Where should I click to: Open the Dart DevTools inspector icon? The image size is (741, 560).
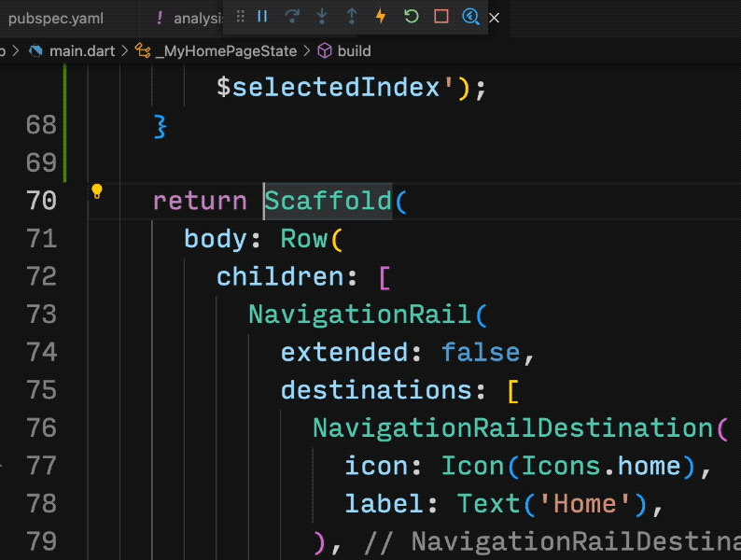470,17
